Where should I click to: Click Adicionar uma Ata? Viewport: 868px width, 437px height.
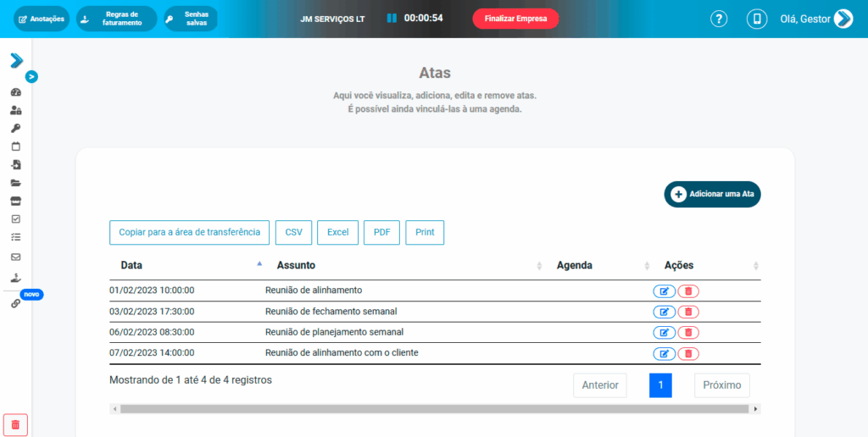point(712,194)
